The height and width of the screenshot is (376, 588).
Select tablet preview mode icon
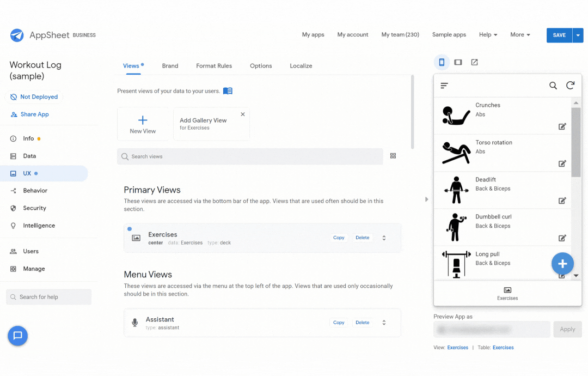tap(458, 62)
